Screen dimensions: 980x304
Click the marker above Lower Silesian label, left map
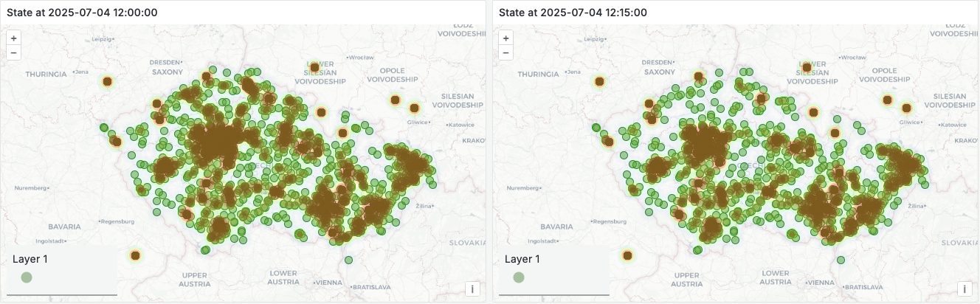pyautogui.click(x=314, y=67)
